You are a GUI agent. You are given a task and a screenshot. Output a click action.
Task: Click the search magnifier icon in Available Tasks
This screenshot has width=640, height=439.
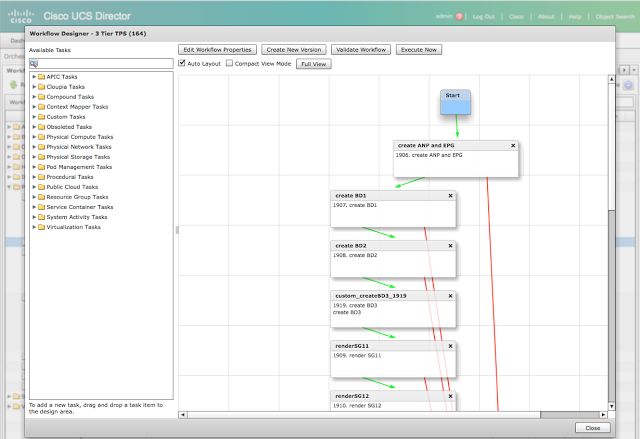33,64
